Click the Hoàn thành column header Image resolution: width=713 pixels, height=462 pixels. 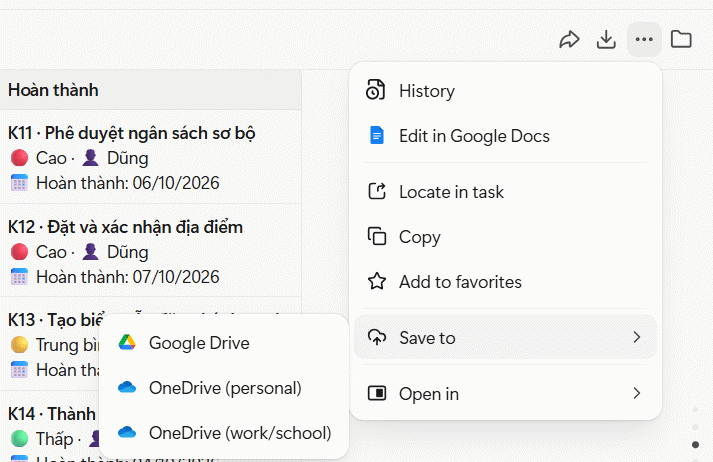151,90
